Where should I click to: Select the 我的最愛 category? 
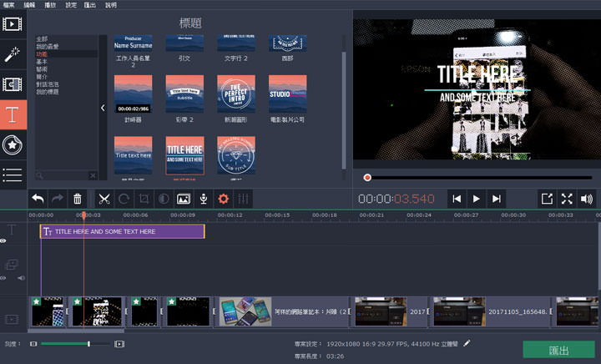[x=48, y=47]
